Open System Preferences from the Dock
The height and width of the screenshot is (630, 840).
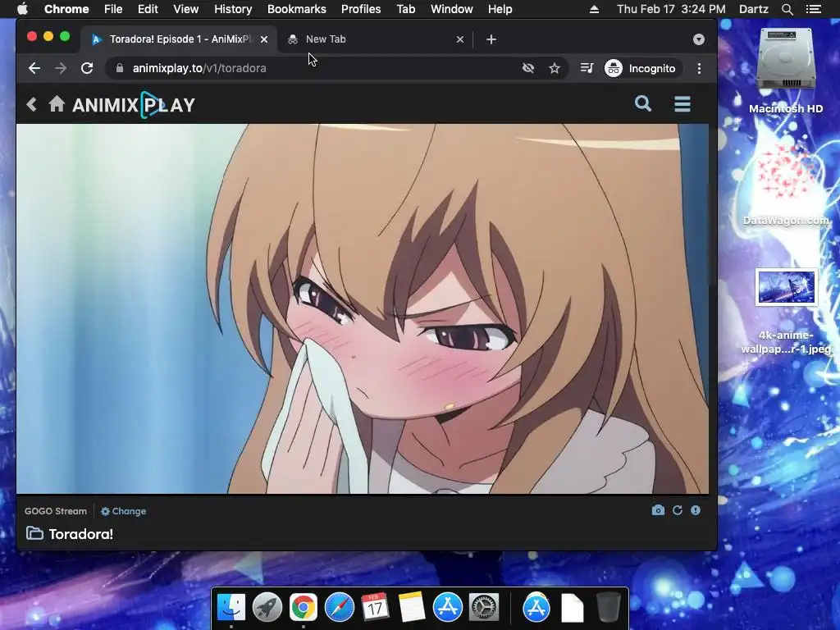(484, 608)
